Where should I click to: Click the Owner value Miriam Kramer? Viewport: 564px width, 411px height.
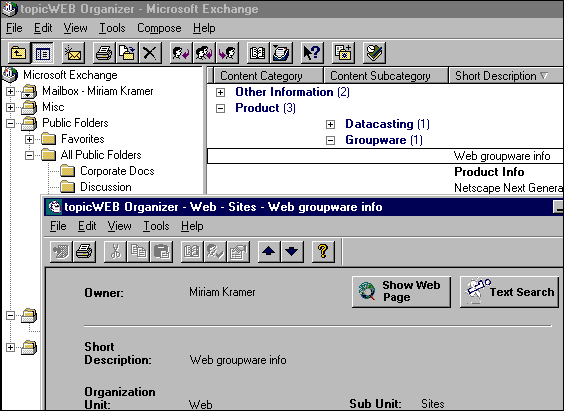click(222, 292)
